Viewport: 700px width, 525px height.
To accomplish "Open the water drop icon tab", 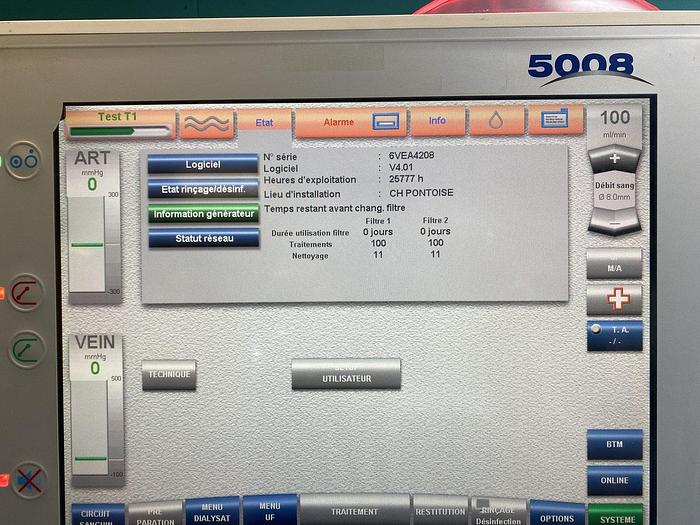I will tap(496, 121).
